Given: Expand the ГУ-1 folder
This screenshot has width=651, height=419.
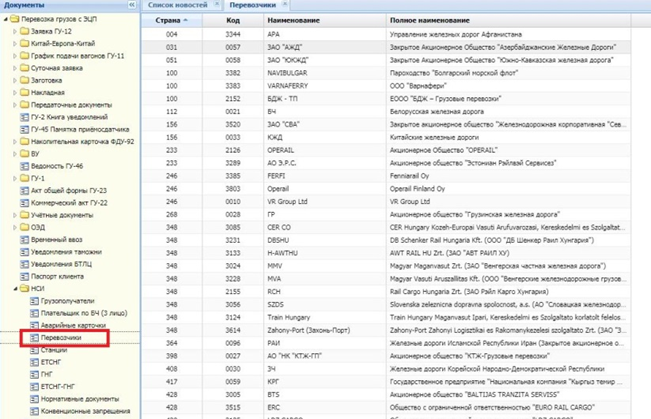Looking at the screenshot, I should click(15, 178).
